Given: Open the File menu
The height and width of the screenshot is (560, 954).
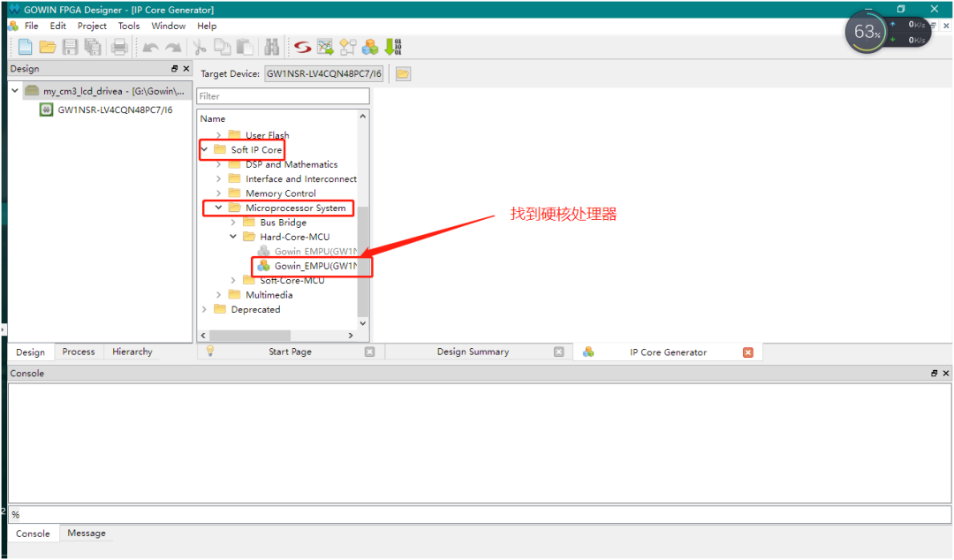Looking at the screenshot, I should [x=31, y=26].
